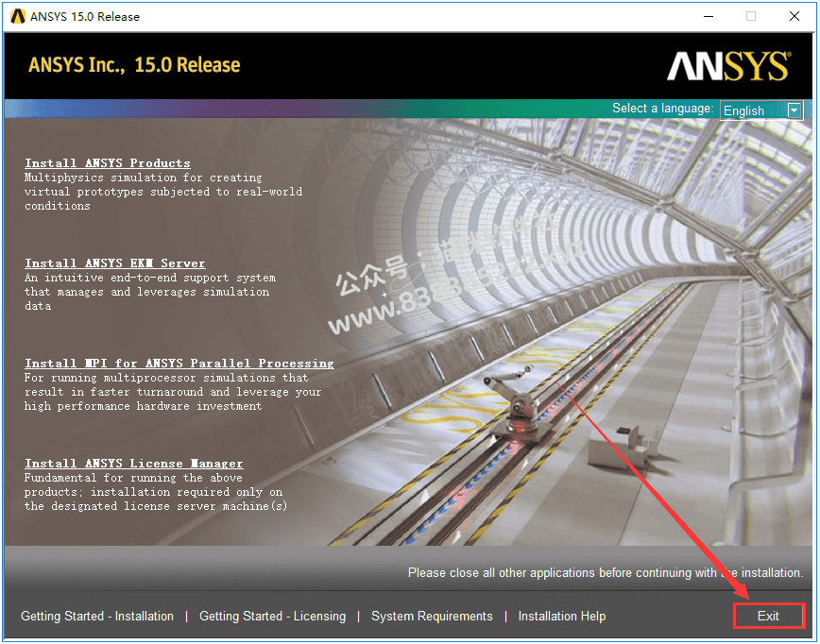View System Requirements
Image resolution: width=820 pixels, height=644 pixels.
coord(432,617)
